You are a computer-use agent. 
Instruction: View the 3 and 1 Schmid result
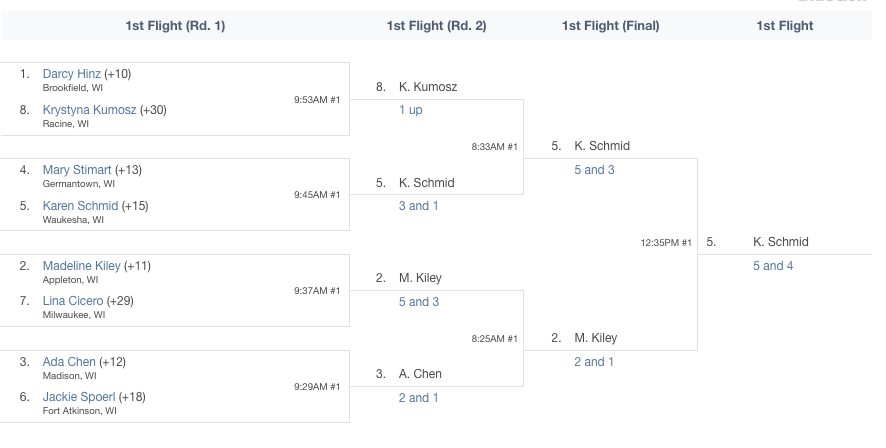pos(419,206)
